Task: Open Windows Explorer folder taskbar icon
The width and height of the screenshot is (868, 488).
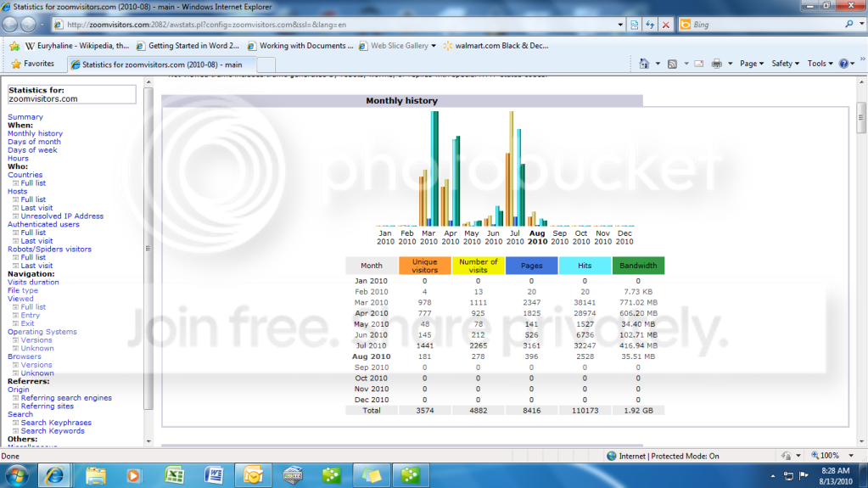Action: tap(95, 476)
